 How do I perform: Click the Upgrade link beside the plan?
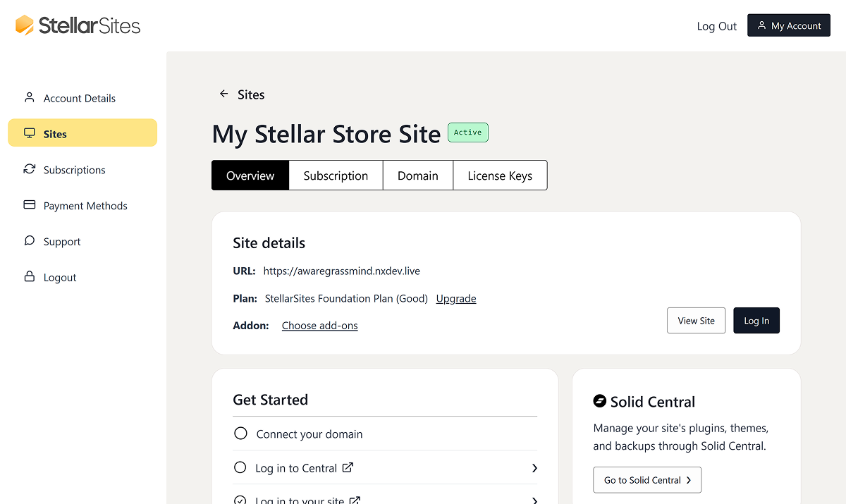[455, 298]
